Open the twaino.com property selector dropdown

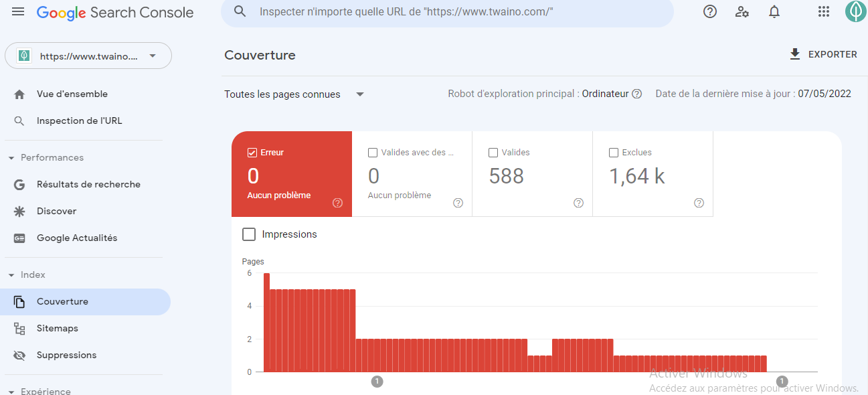pos(88,56)
